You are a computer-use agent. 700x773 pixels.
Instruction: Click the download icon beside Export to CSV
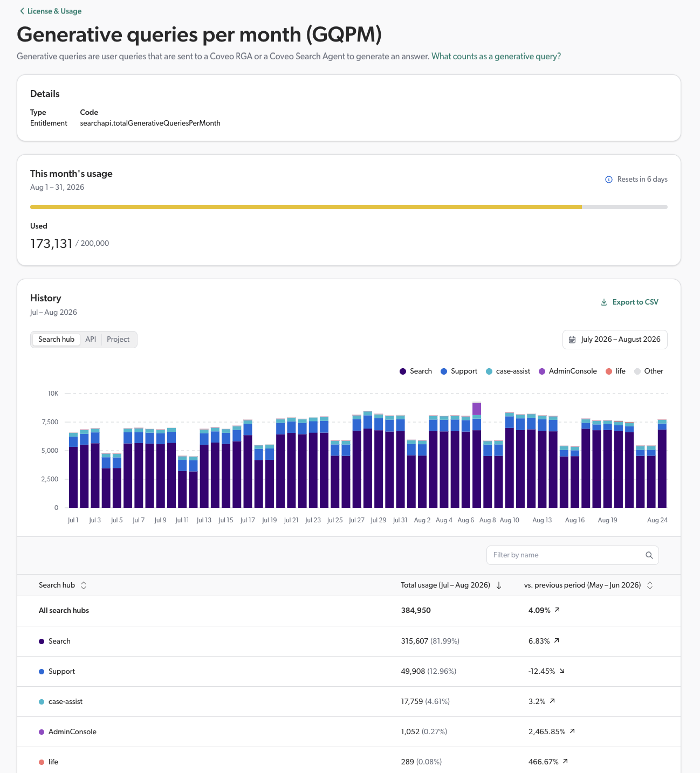pos(604,302)
